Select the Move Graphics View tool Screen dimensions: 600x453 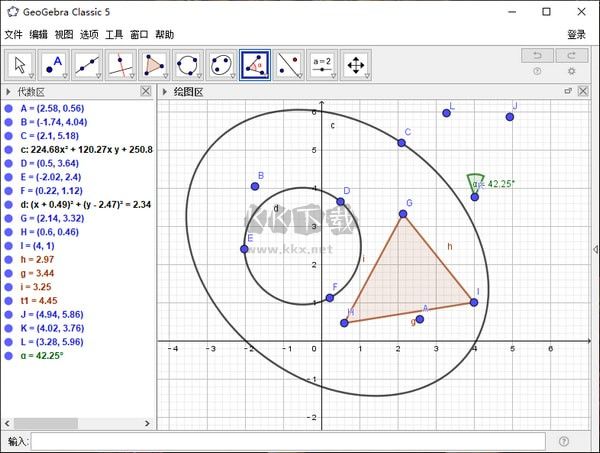[x=355, y=65]
